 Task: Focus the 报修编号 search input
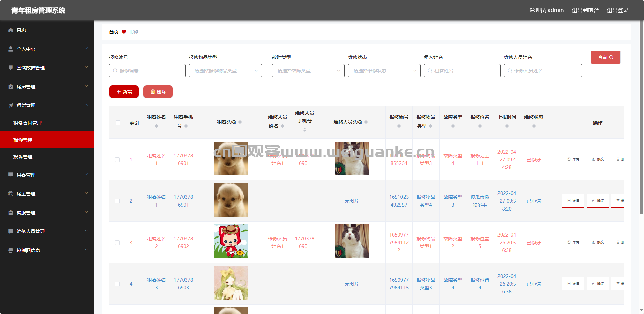(147, 71)
